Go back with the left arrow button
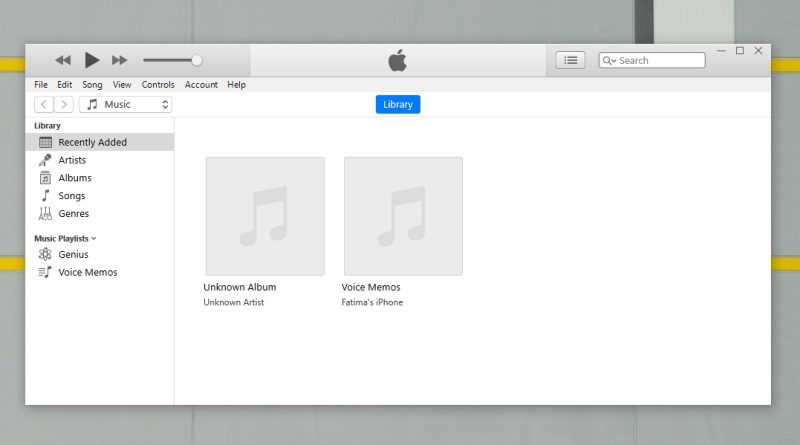 (x=44, y=105)
